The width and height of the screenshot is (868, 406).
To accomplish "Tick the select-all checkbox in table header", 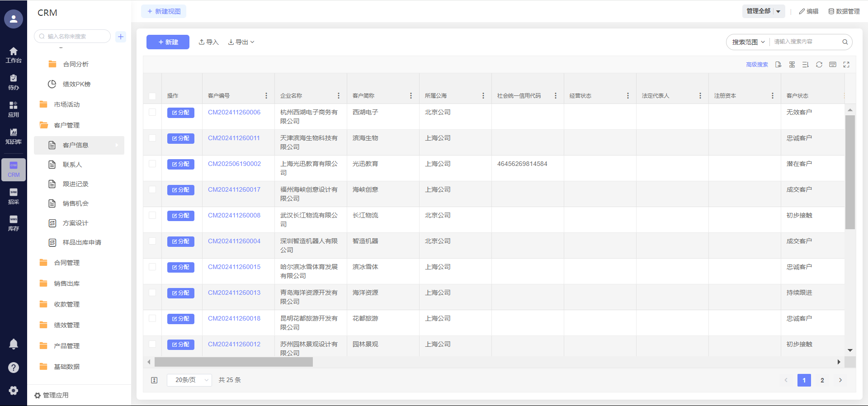I will pos(152,96).
